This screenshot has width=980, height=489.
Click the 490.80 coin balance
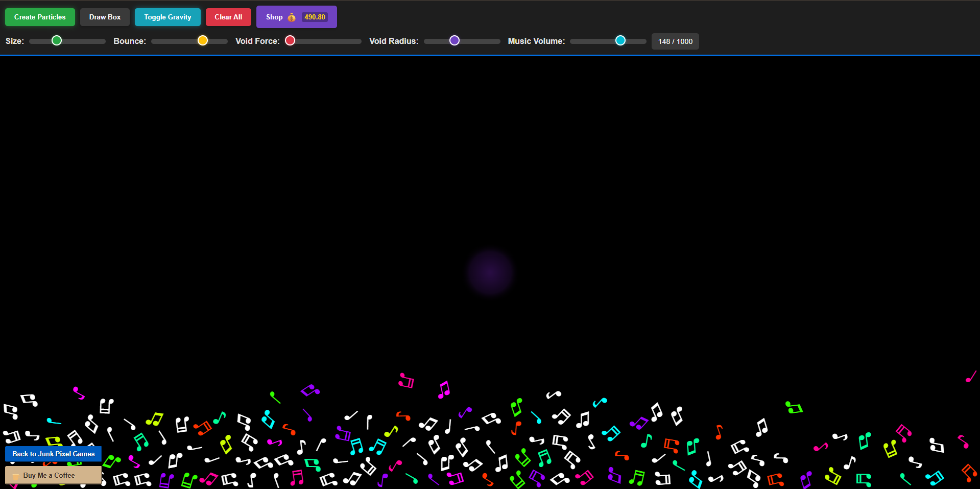pos(315,17)
